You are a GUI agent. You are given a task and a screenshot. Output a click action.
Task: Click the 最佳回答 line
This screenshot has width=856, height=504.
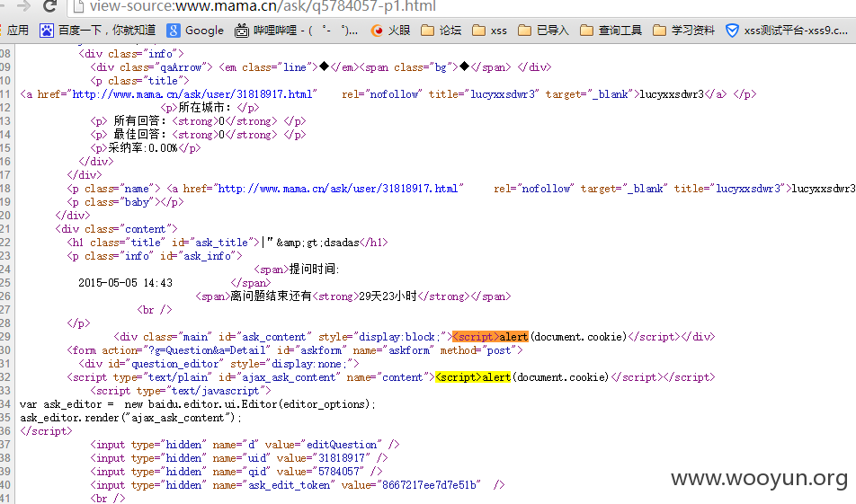tap(198, 134)
